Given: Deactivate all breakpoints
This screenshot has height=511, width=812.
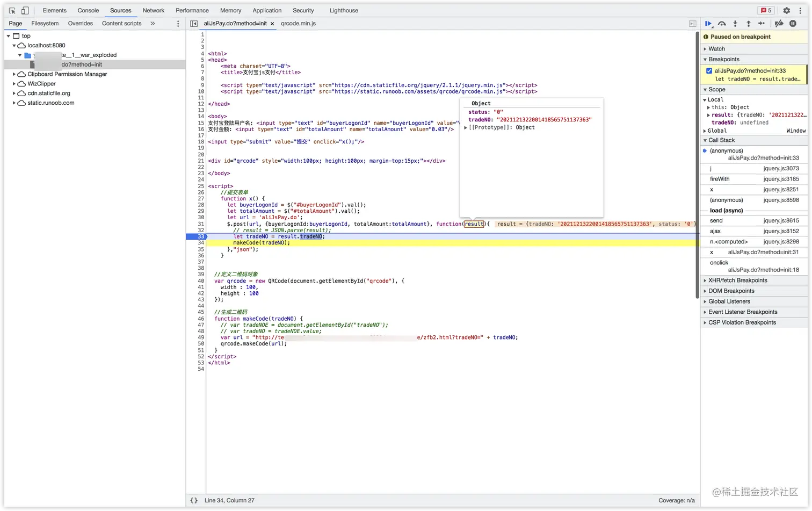Looking at the screenshot, I should tap(779, 24).
